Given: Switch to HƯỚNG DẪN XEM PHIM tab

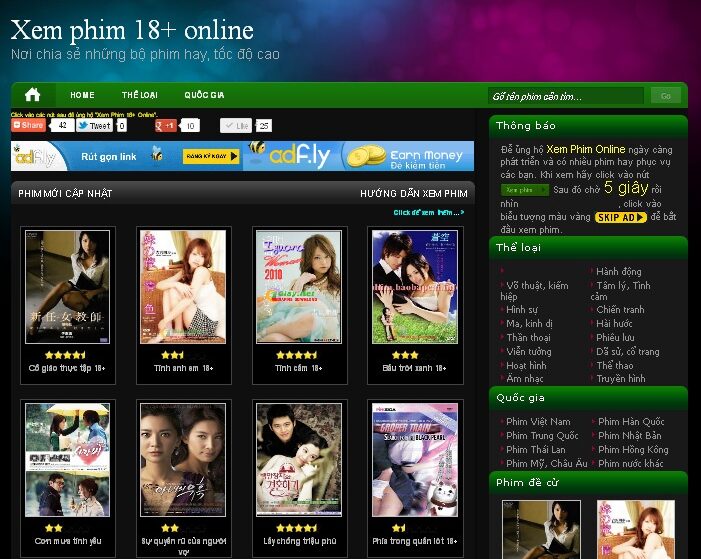Looking at the screenshot, I should pos(414,194).
